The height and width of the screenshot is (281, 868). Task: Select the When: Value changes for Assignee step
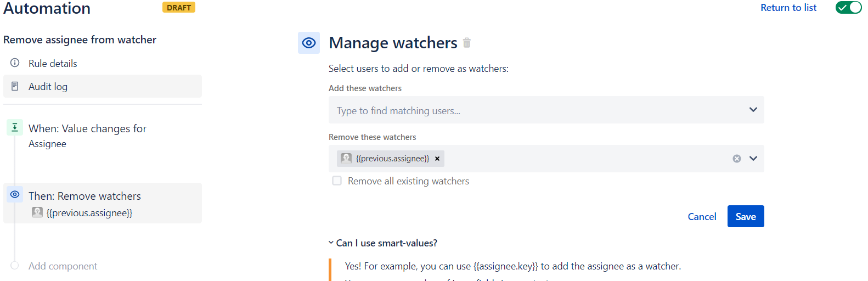click(x=103, y=136)
